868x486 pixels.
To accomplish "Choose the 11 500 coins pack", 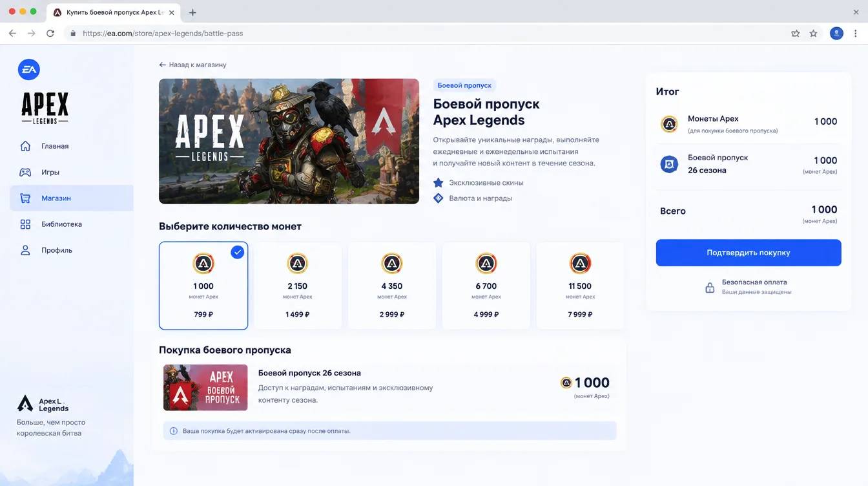I will tap(581, 286).
